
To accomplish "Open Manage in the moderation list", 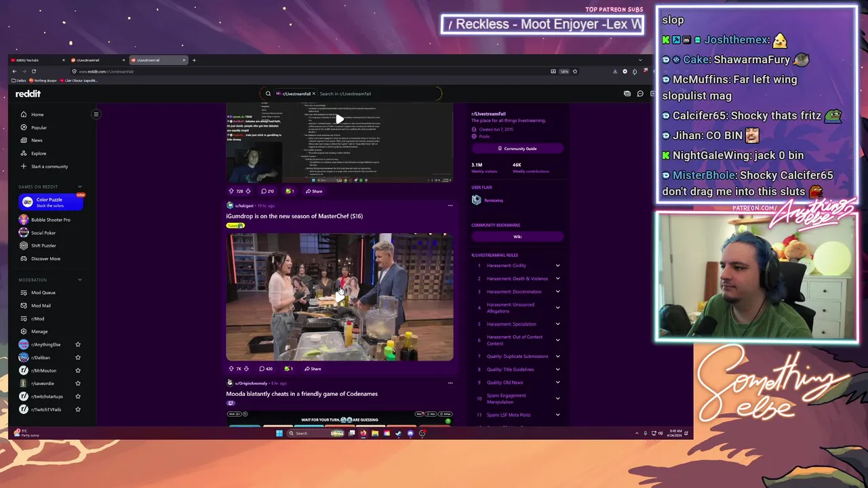I will click(39, 331).
